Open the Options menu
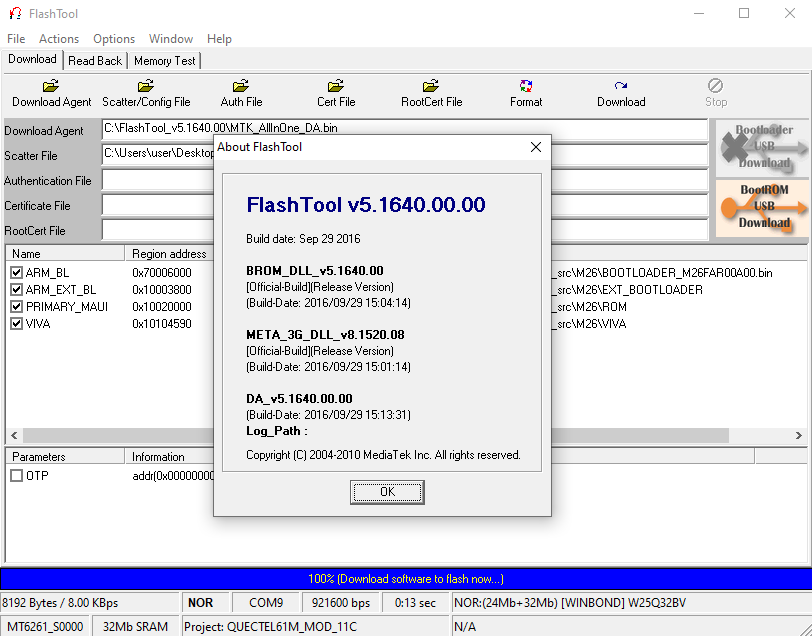812x636 pixels. click(114, 39)
